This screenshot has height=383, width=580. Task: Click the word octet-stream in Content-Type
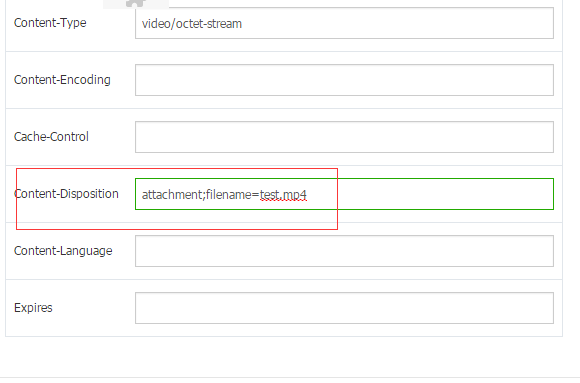pos(209,24)
